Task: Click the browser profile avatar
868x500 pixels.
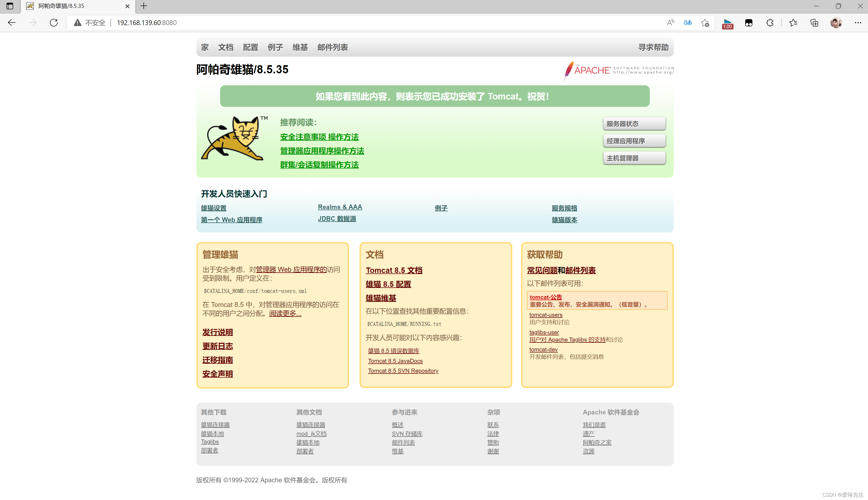Action: (x=836, y=23)
